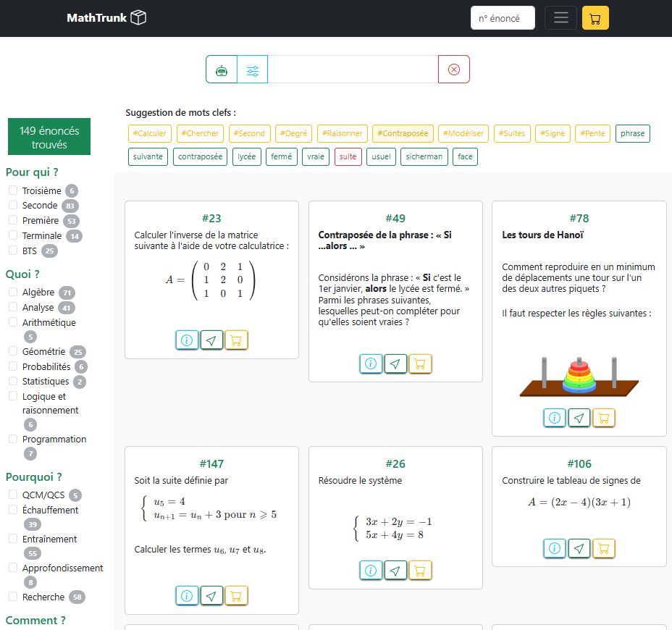This screenshot has width=672, height=630.
Task: Open exercise #49 title link
Action: click(x=395, y=219)
